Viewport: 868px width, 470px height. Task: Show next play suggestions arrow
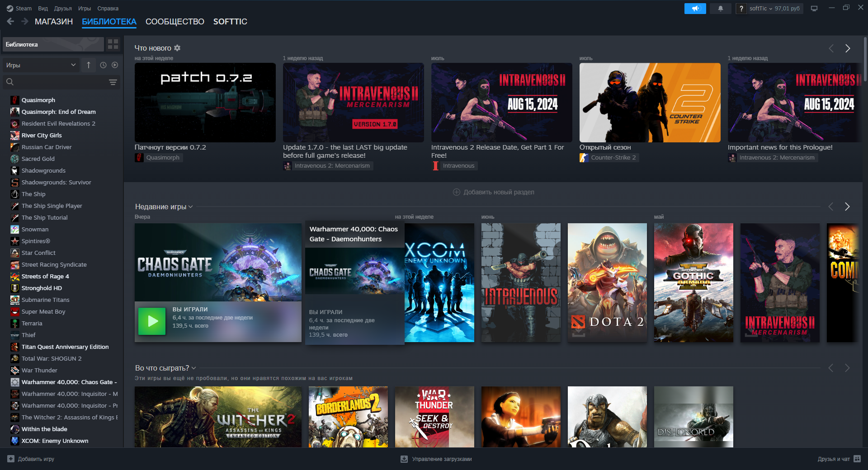(x=847, y=368)
